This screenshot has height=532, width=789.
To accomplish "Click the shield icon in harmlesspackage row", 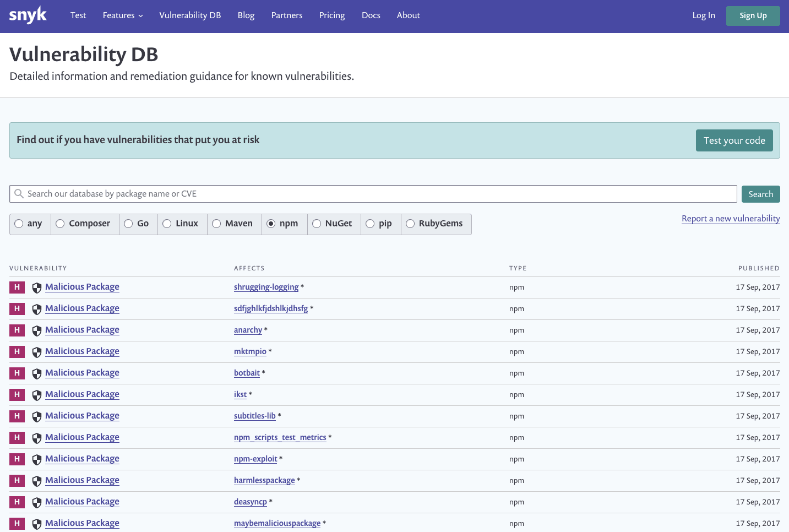I will click(x=37, y=481).
